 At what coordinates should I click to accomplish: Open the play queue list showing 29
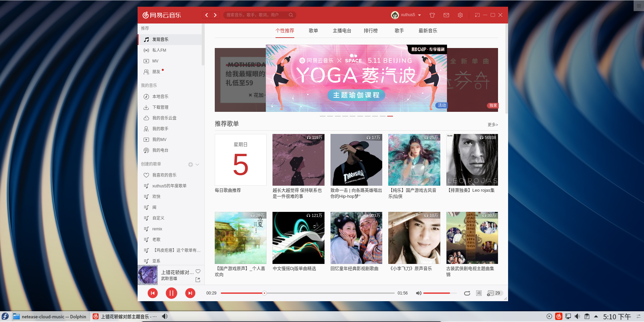click(495, 293)
